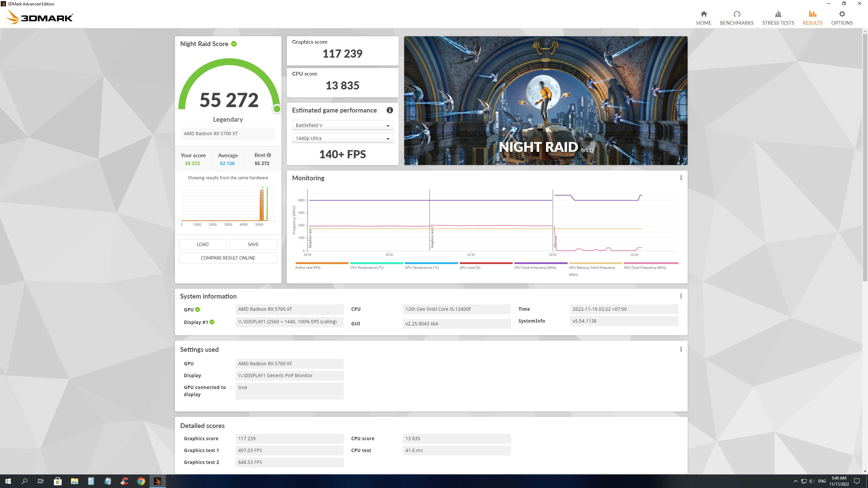Open the Monitoring panel three-dot menu
The image size is (868, 488).
(681, 178)
